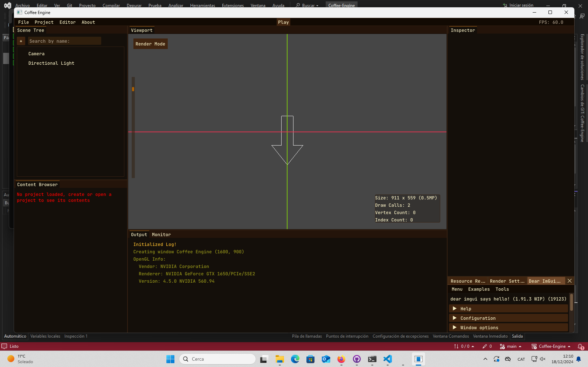Image resolution: width=588 pixels, height=367 pixels.
Task: Open Visual Studio Buscar search dropdown
Action: coord(307,5)
